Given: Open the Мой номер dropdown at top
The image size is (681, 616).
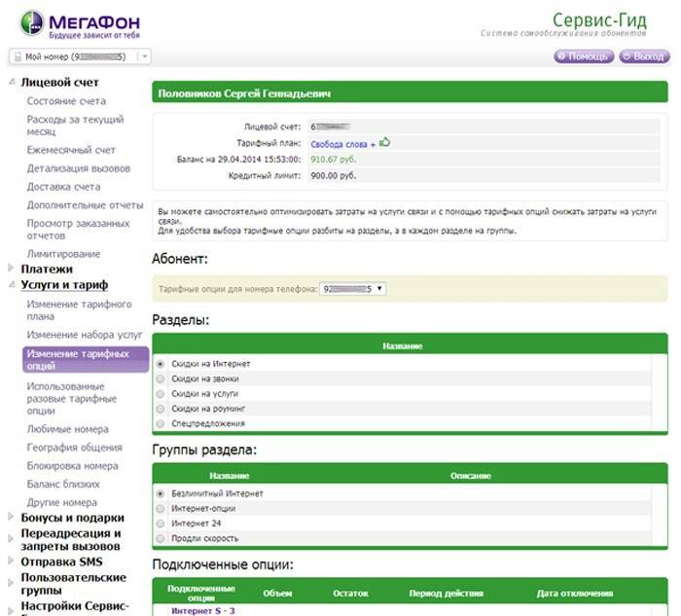Looking at the screenshot, I should click(145, 57).
